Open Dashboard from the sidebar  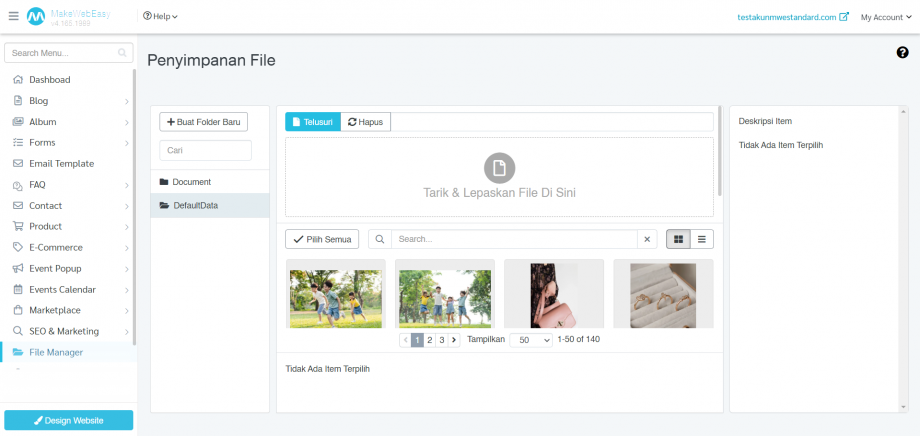tap(49, 79)
